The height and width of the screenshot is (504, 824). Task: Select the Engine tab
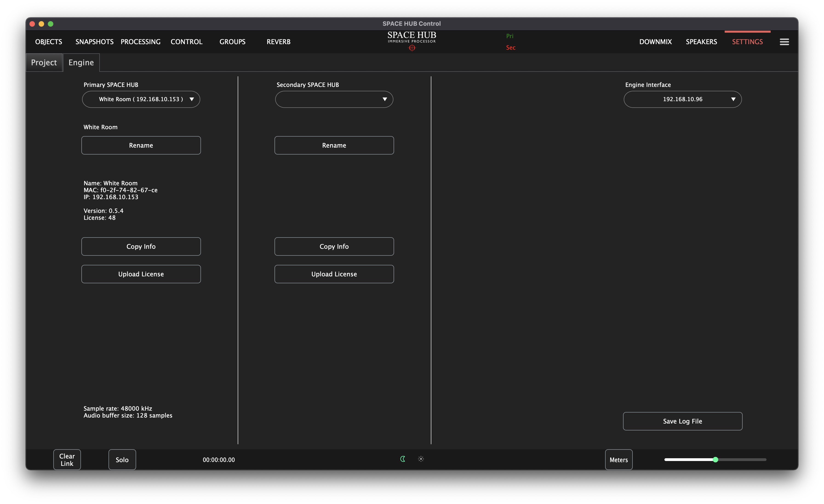click(x=81, y=63)
